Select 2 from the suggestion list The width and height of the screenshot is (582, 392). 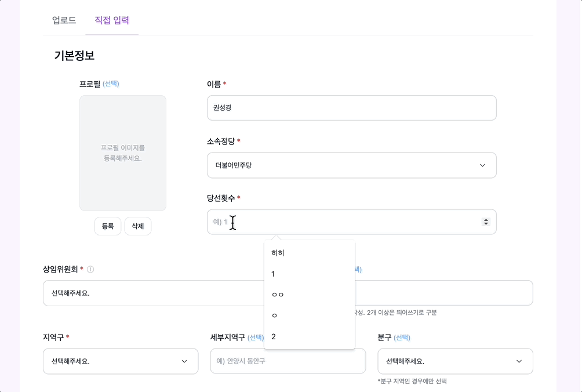pyautogui.click(x=310, y=335)
